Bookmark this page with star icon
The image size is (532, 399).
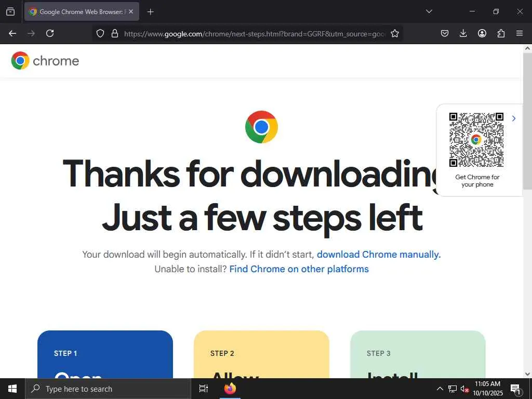click(x=395, y=33)
